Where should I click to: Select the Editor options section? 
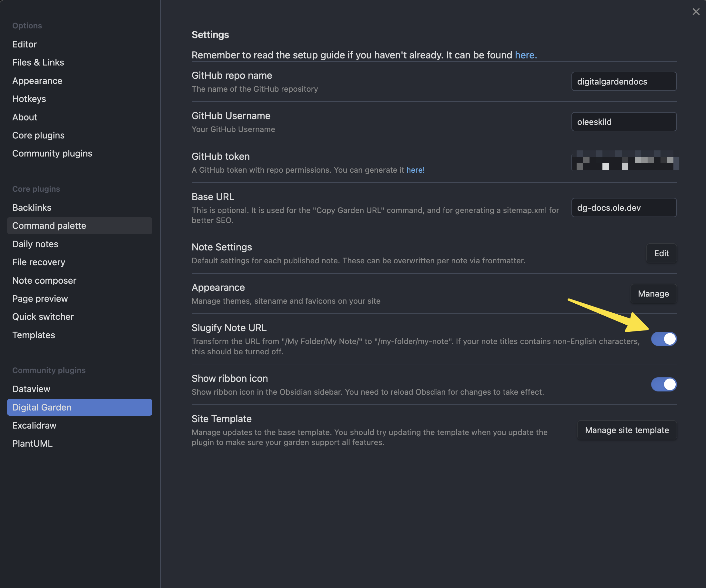point(24,44)
